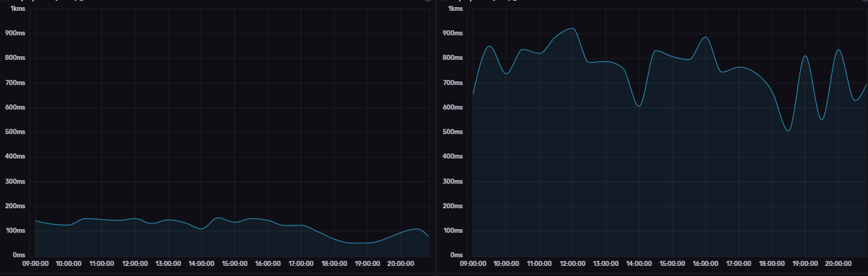
Task: Click the 16:00:00 time label in right graph
Action: tap(706, 264)
